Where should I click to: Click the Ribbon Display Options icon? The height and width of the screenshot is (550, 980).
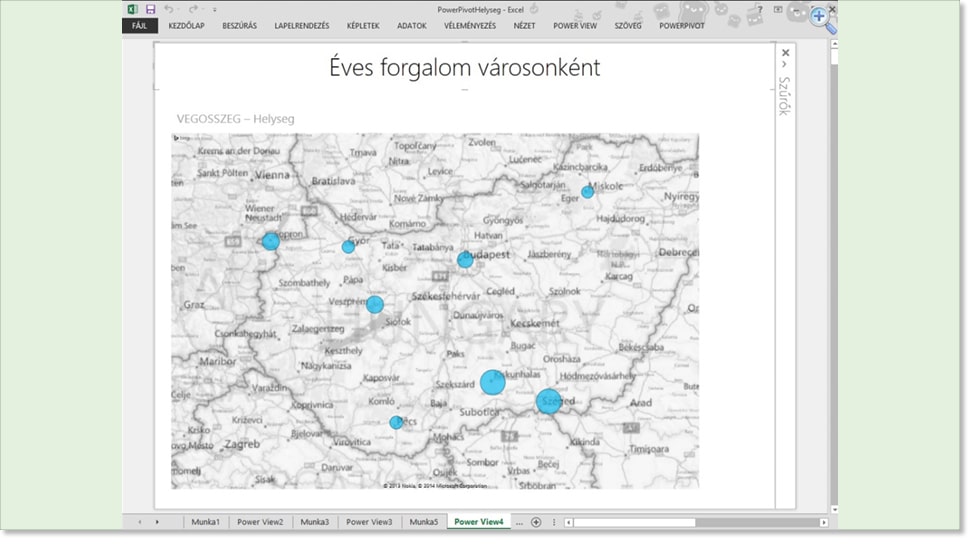coord(778,9)
